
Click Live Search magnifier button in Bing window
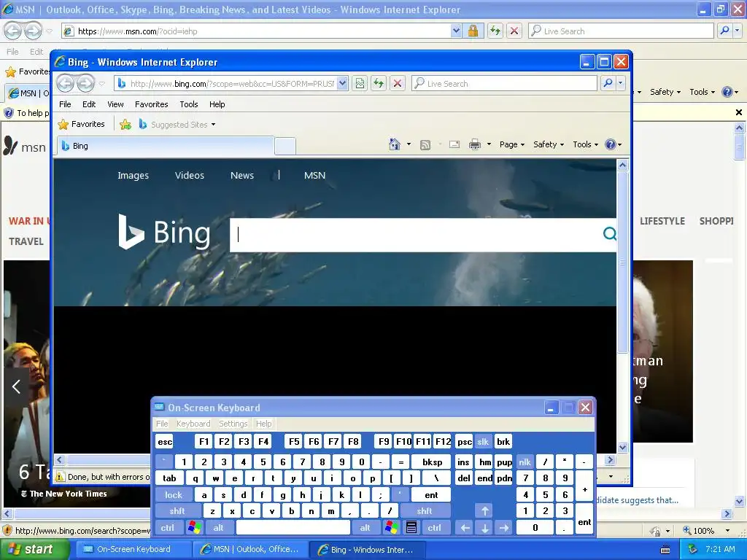[x=608, y=84]
